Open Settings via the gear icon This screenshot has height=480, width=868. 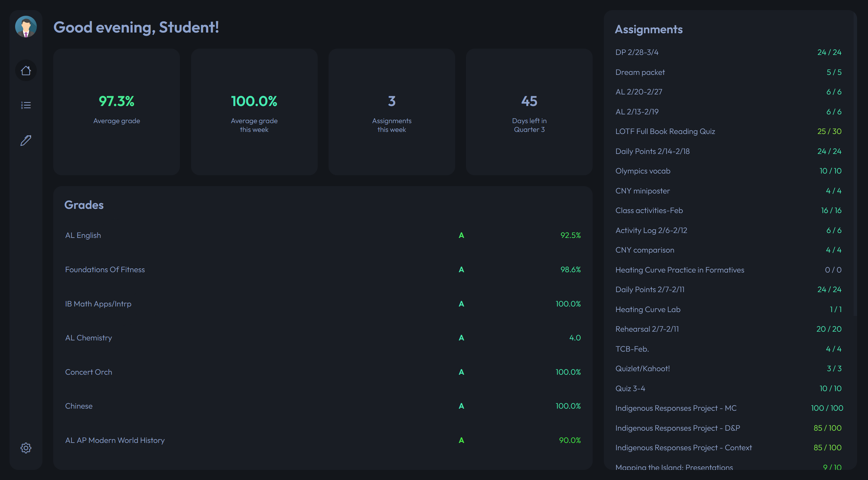point(26,448)
